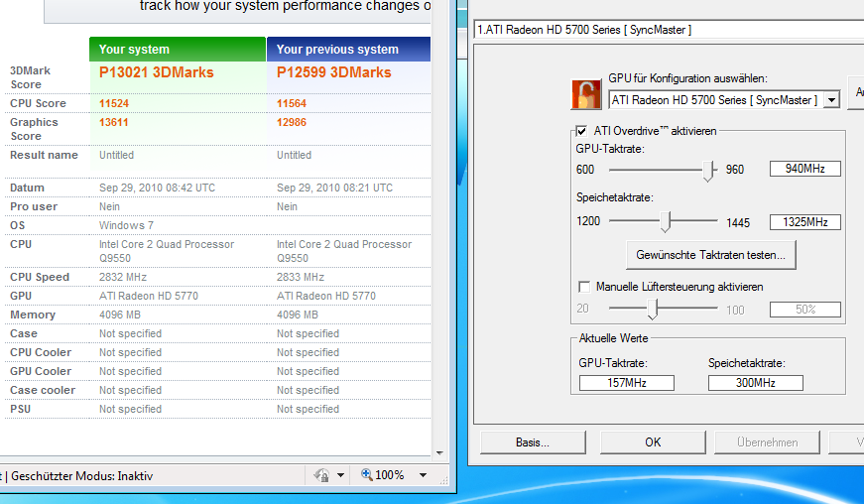Click the current 157MHz GPU-Taktrate field

tap(627, 383)
